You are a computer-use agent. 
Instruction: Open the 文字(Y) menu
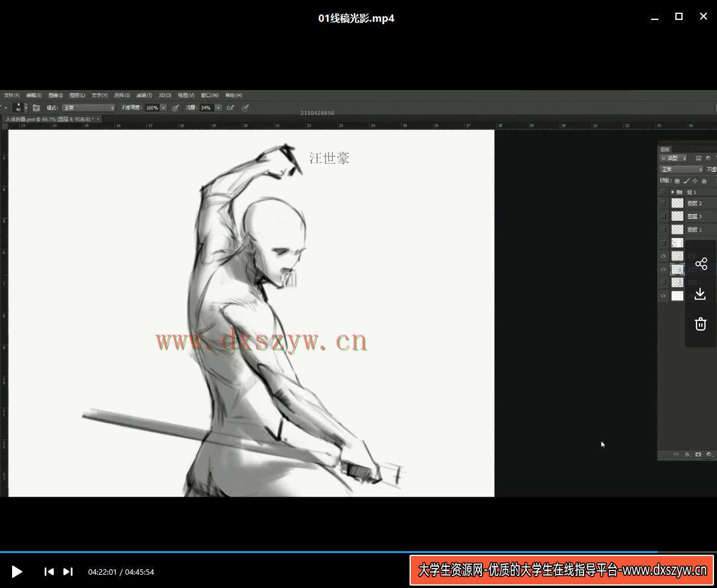pos(99,95)
